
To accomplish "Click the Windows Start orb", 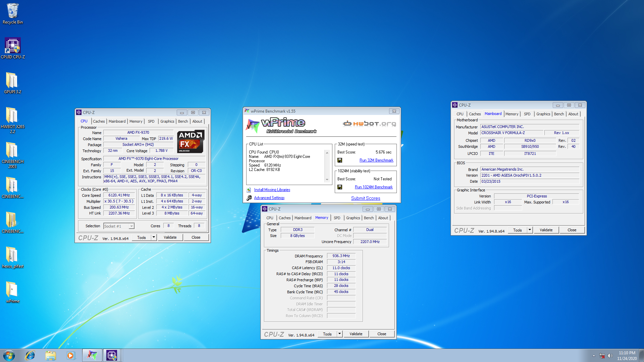I will point(9,355).
